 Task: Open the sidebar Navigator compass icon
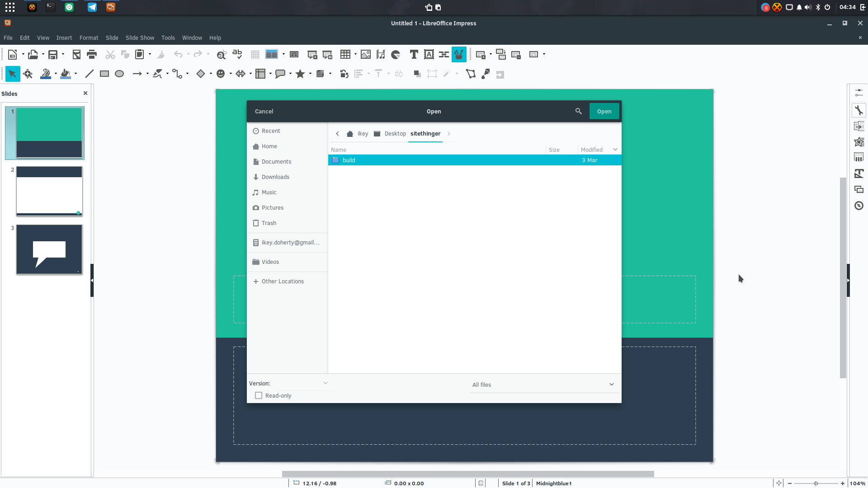859,206
